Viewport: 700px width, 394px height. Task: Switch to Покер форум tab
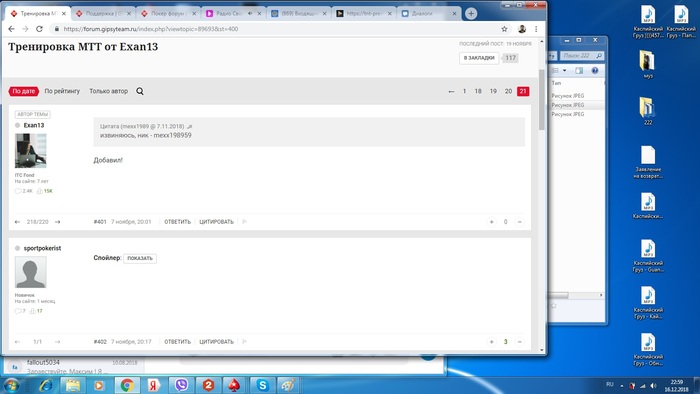(x=168, y=13)
